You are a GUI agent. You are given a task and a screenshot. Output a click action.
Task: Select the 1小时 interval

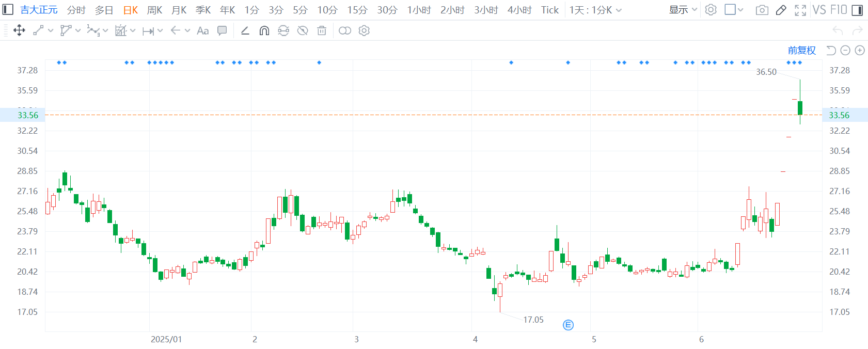[419, 10]
